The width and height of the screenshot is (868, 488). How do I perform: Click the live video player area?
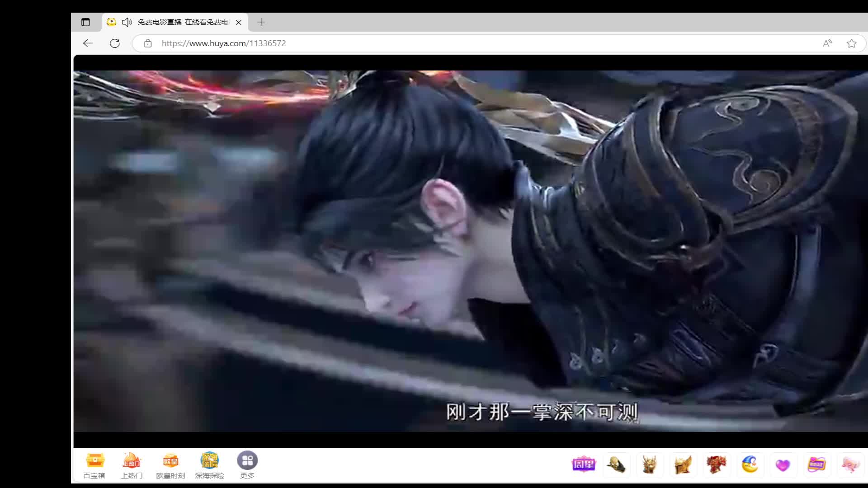tap(471, 251)
